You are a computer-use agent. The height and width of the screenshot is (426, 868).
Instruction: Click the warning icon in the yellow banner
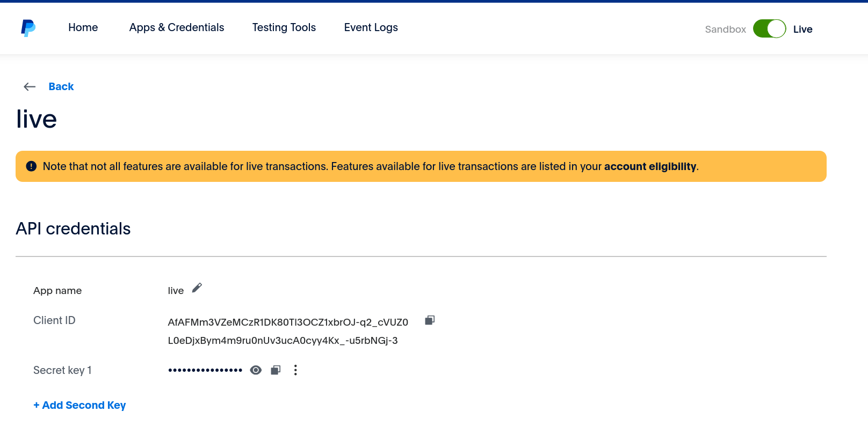pos(32,166)
